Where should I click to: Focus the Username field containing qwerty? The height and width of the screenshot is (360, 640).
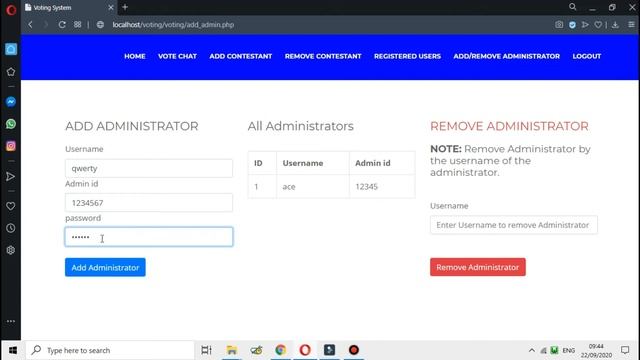(x=149, y=168)
